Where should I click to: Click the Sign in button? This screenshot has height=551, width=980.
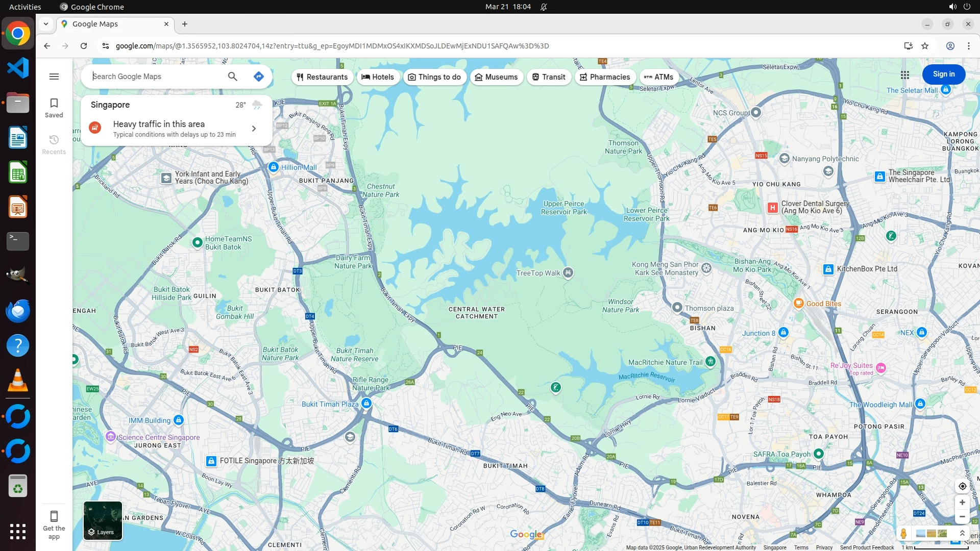tap(943, 74)
